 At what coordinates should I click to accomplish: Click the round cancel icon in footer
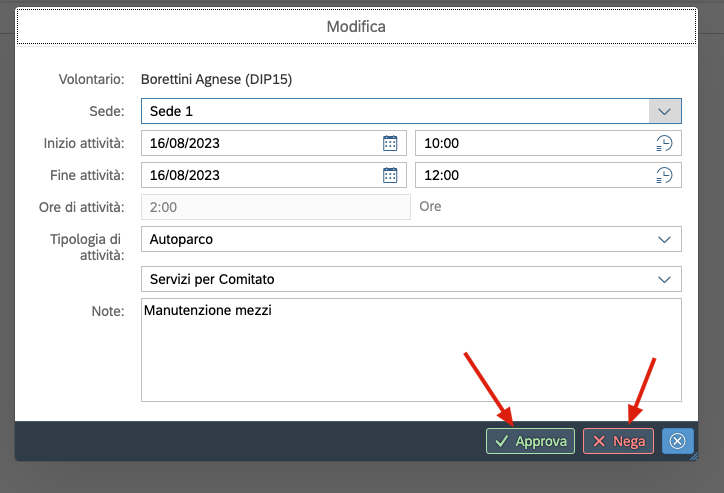tap(677, 441)
